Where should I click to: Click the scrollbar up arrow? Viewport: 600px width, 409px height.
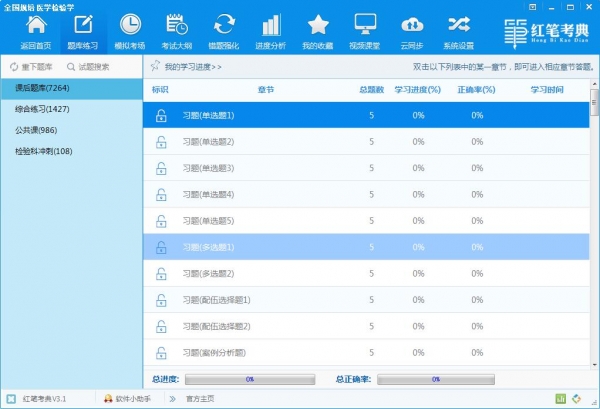[594, 84]
